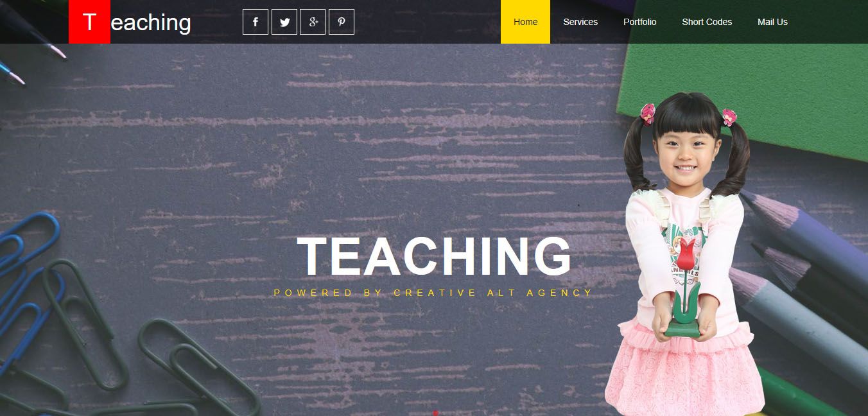Select the red slider dot at bottom

point(436,413)
